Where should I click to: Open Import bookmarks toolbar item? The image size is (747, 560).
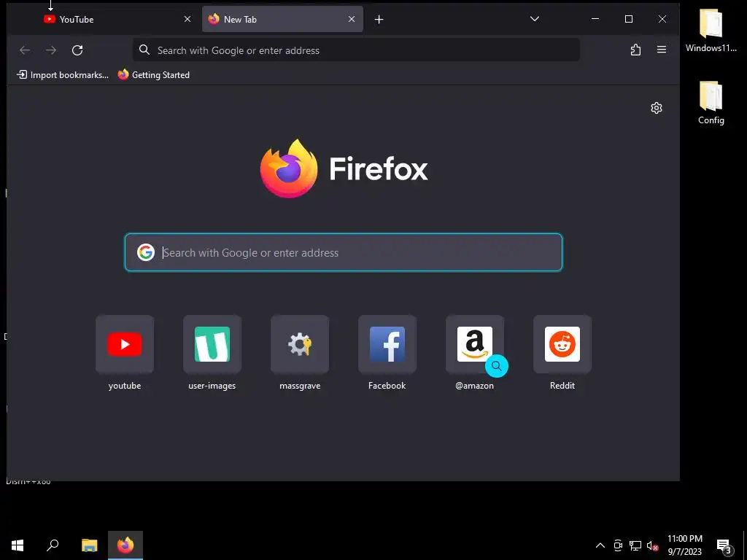tap(63, 75)
